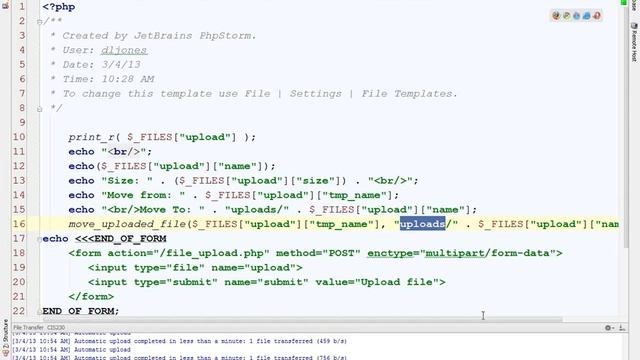Open the Structure side tab

[x=5, y=339]
